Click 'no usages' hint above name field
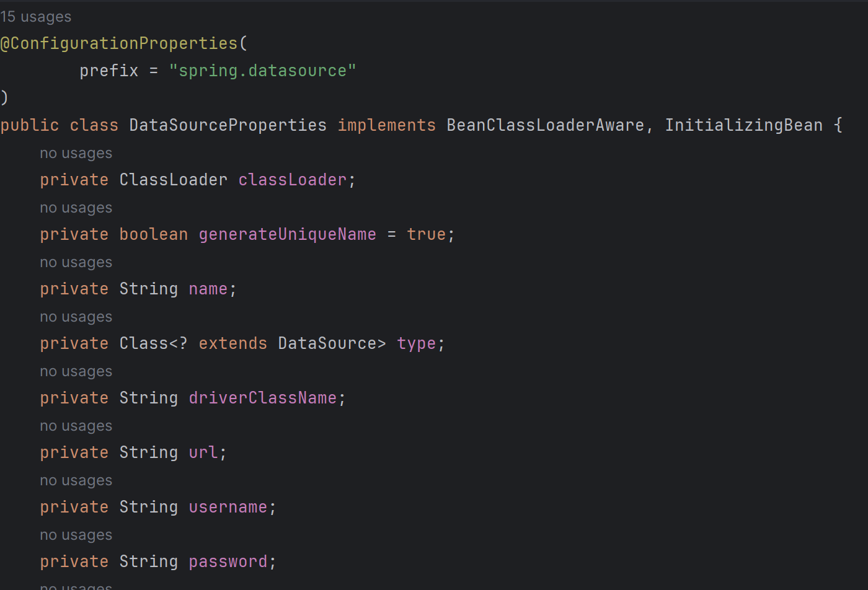The height and width of the screenshot is (590, 868). tap(76, 262)
